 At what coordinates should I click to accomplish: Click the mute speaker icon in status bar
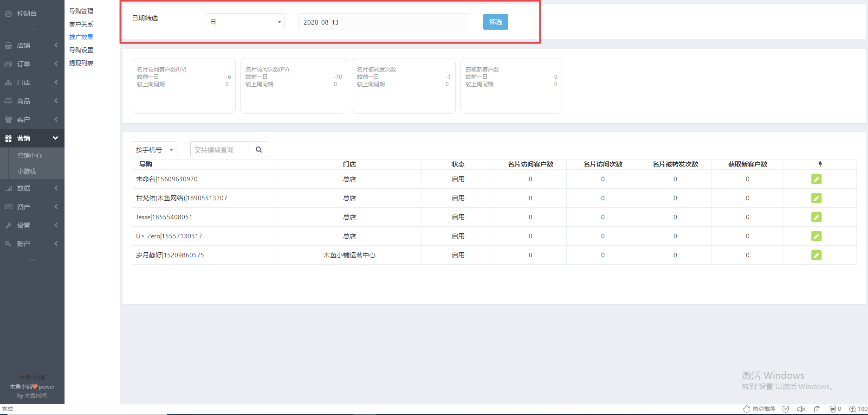point(801,409)
